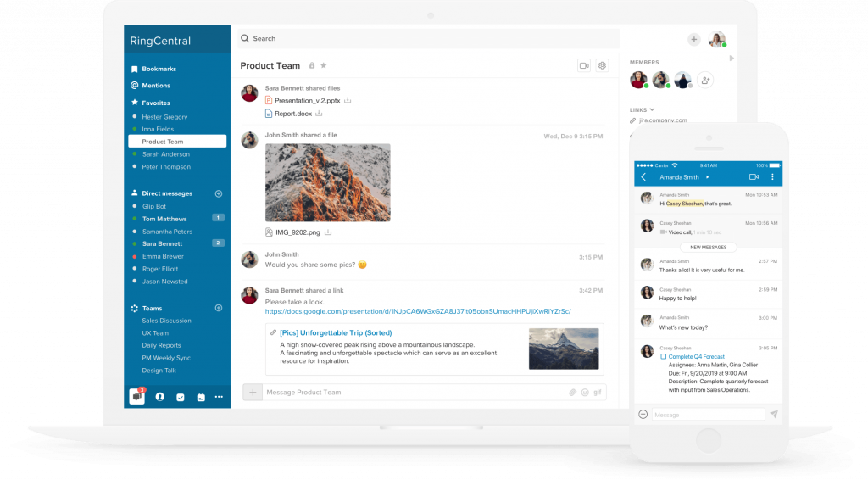The width and height of the screenshot is (868, 480).
Task: Open the orange mountain image thumbnail
Action: pos(328,182)
